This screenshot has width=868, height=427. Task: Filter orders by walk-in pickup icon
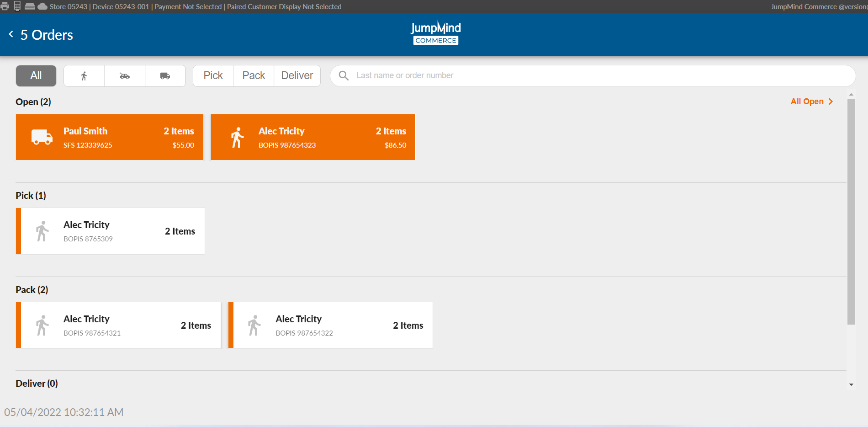[x=84, y=76]
